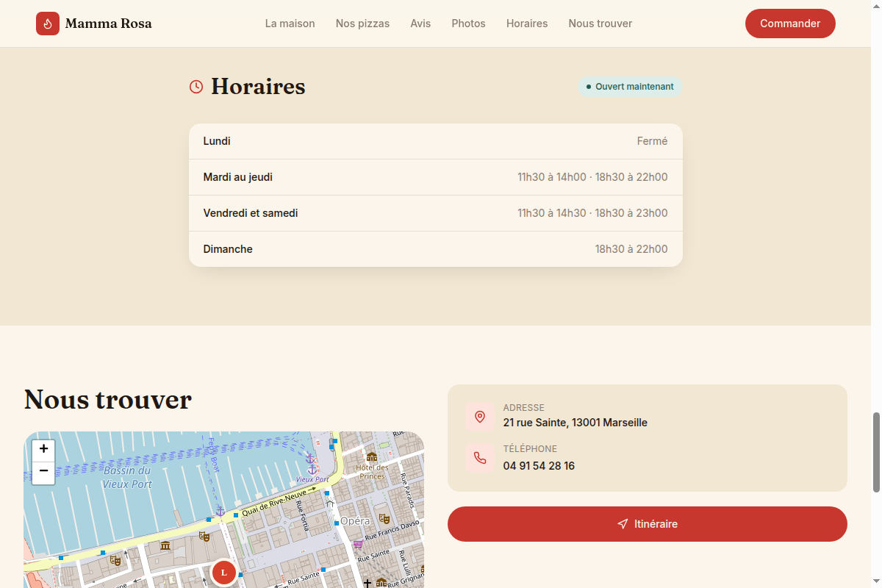Click hours 11h30 à 14h00 · 18h30 à 22h00

592,177
